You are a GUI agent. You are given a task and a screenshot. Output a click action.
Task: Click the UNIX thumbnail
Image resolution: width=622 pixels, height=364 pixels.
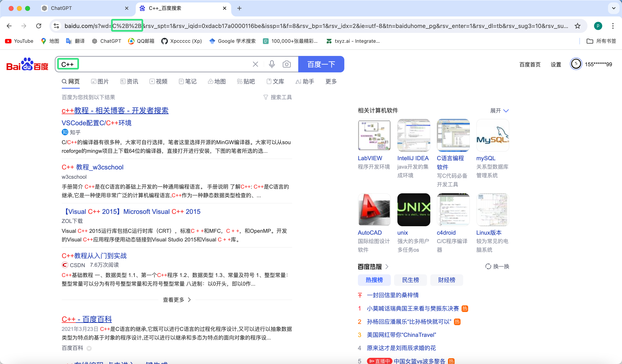(414, 210)
